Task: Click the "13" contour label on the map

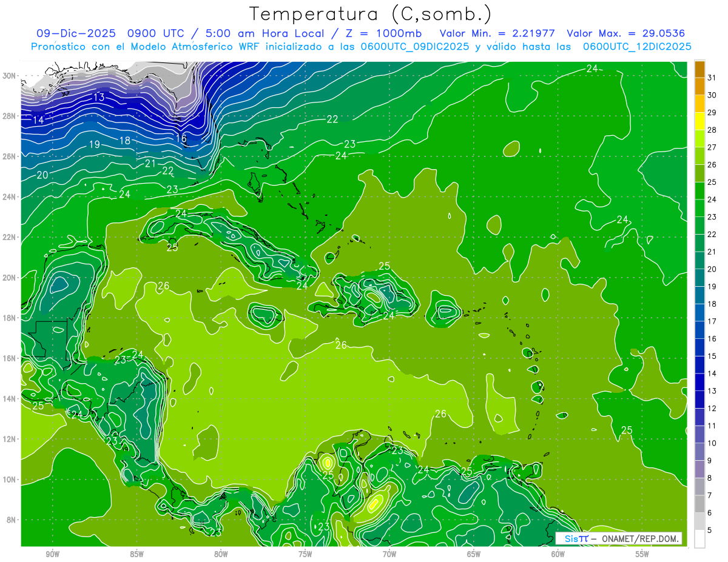Action: click(99, 98)
